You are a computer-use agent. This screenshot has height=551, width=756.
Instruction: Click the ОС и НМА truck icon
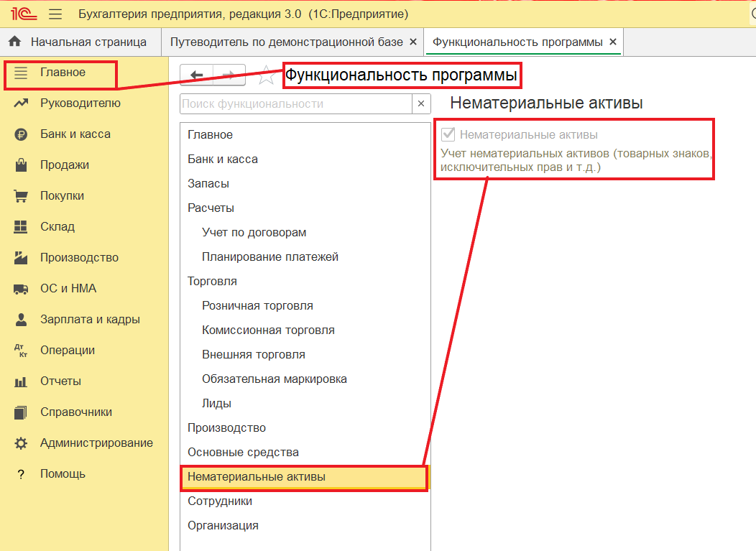[x=21, y=289]
